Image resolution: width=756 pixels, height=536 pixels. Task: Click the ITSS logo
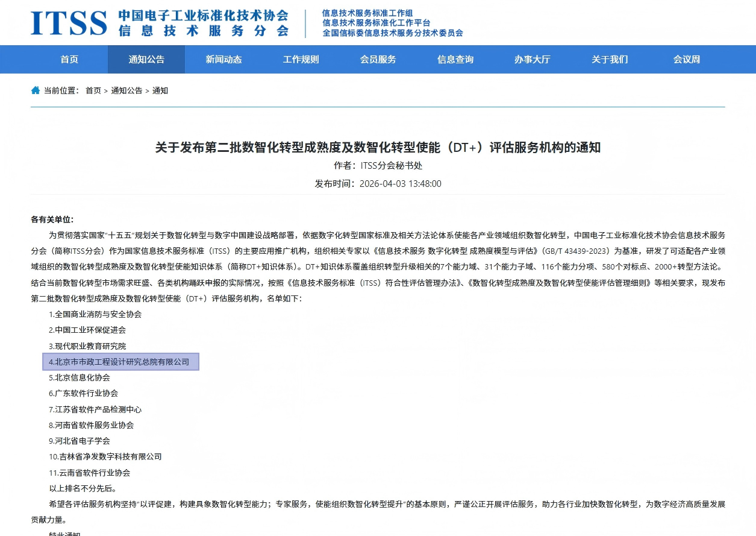coord(68,22)
